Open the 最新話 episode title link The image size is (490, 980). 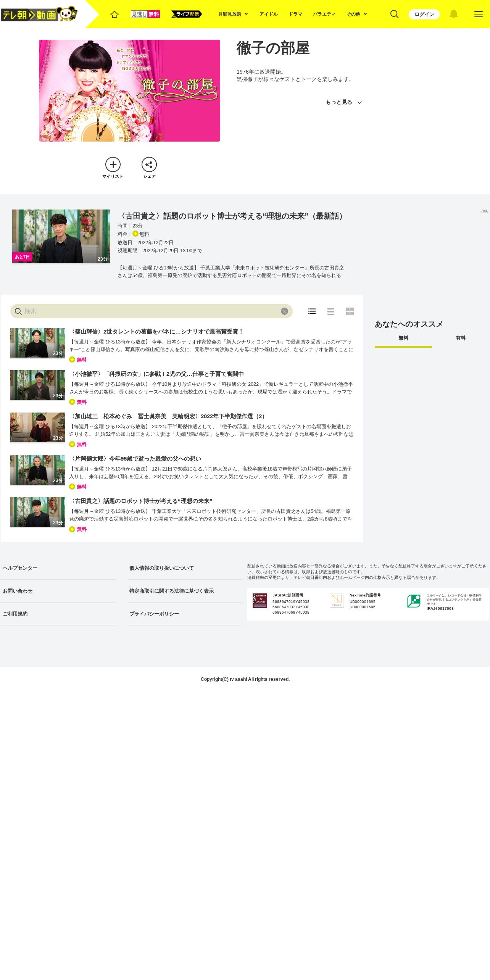pos(232,216)
